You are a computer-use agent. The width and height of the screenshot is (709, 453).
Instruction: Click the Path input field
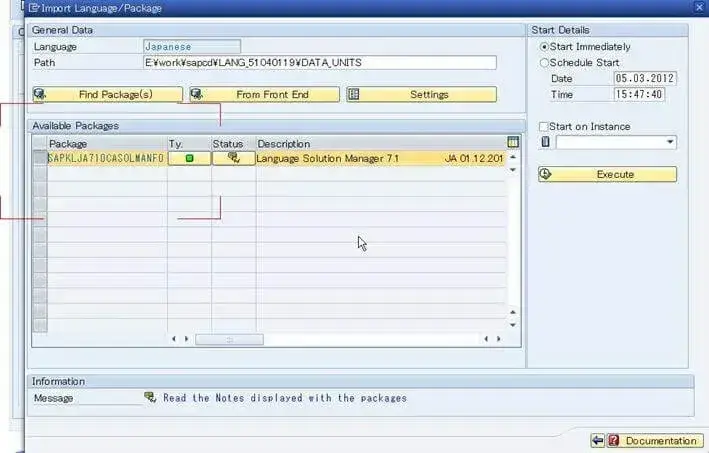coord(320,62)
